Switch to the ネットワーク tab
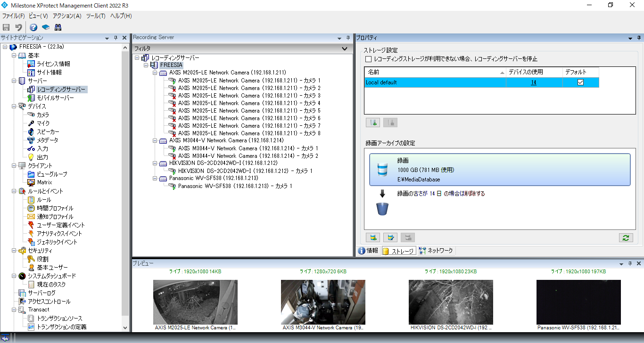644x343 pixels. (436, 251)
